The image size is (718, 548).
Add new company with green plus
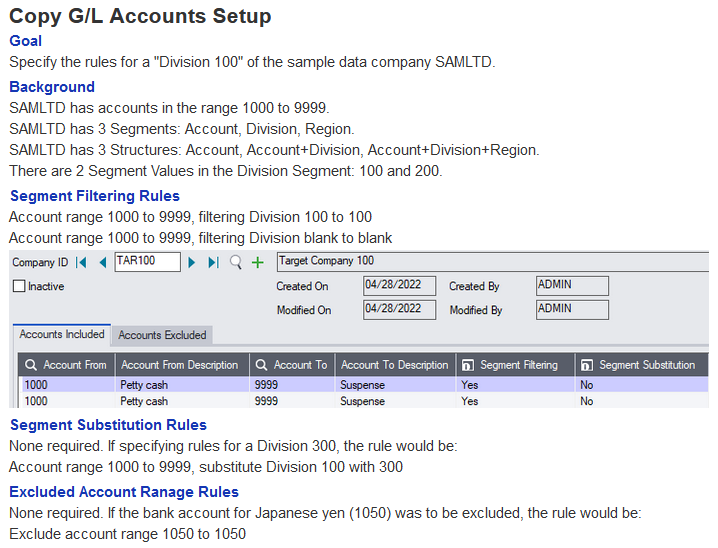pos(258,262)
